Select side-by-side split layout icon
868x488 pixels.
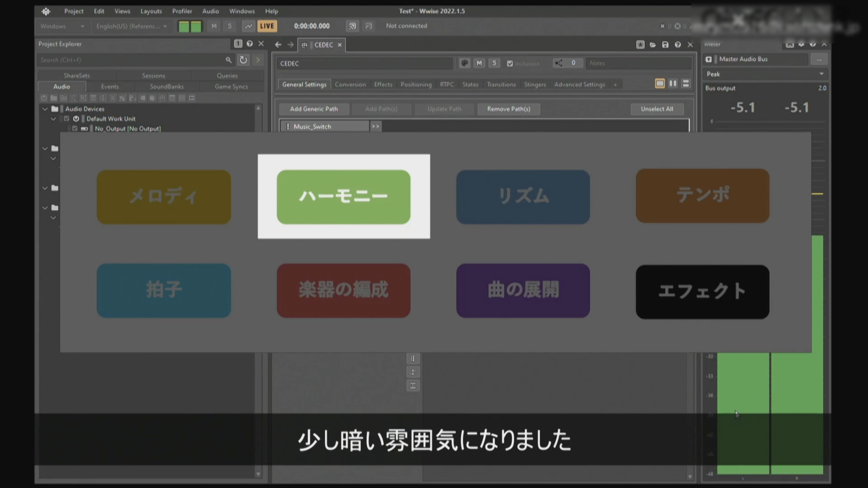673,84
